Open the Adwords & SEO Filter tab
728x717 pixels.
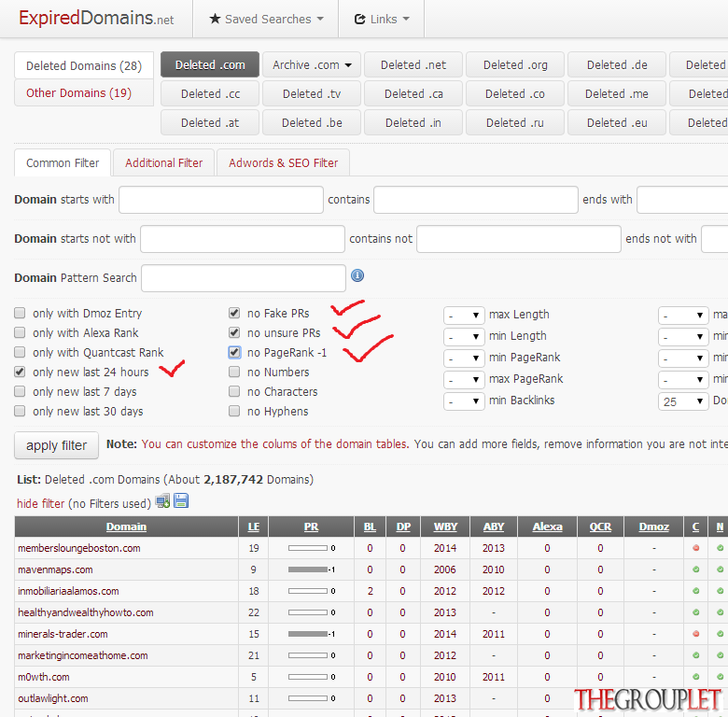coord(283,163)
